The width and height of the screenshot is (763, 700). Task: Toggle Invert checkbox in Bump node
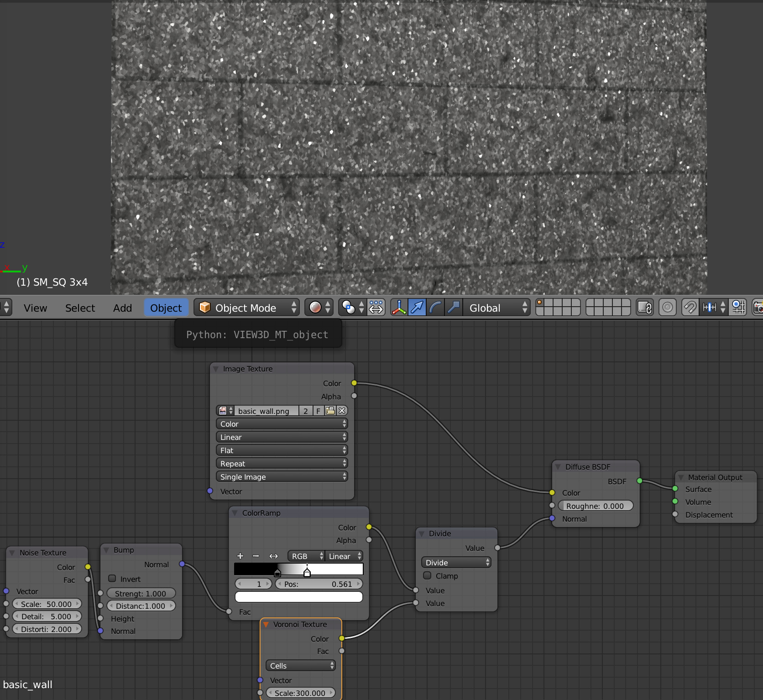tap(112, 579)
